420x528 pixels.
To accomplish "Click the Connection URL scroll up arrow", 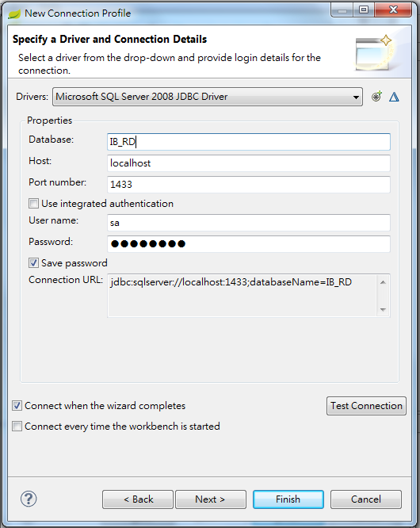I will 383,282.
